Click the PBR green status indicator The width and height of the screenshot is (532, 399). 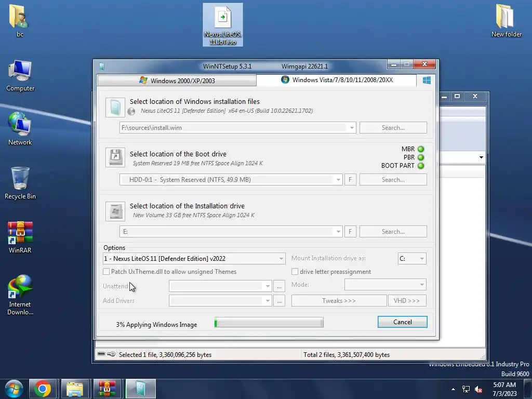421,157
